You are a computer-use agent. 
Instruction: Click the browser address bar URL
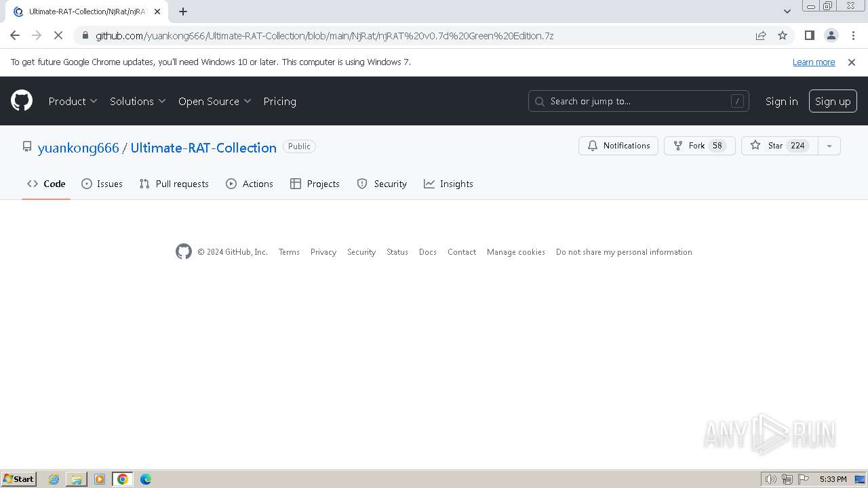pyautogui.click(x=324, y=35)
